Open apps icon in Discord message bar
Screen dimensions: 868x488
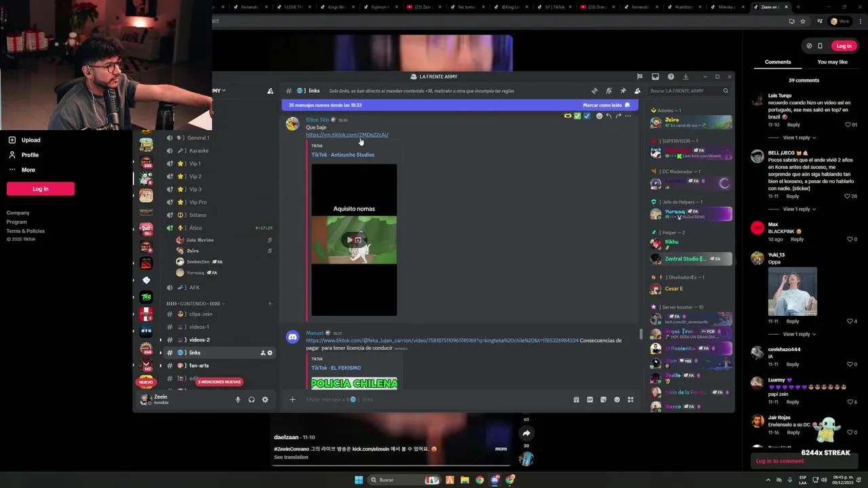coord(631,400)
